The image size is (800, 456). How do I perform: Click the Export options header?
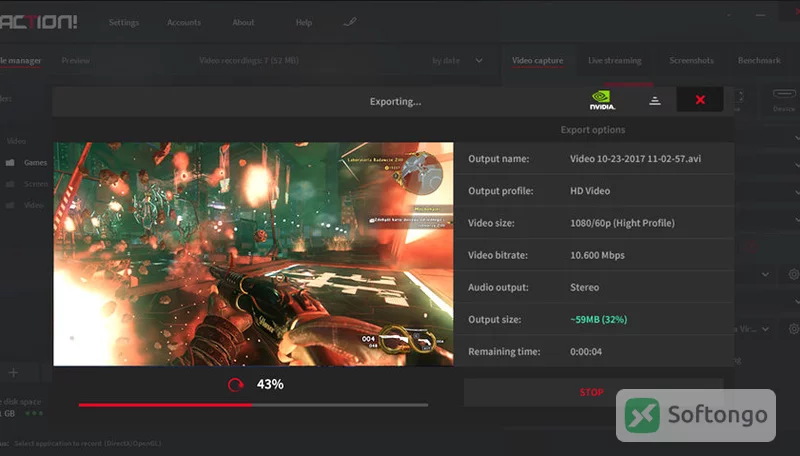click(593, 130)
